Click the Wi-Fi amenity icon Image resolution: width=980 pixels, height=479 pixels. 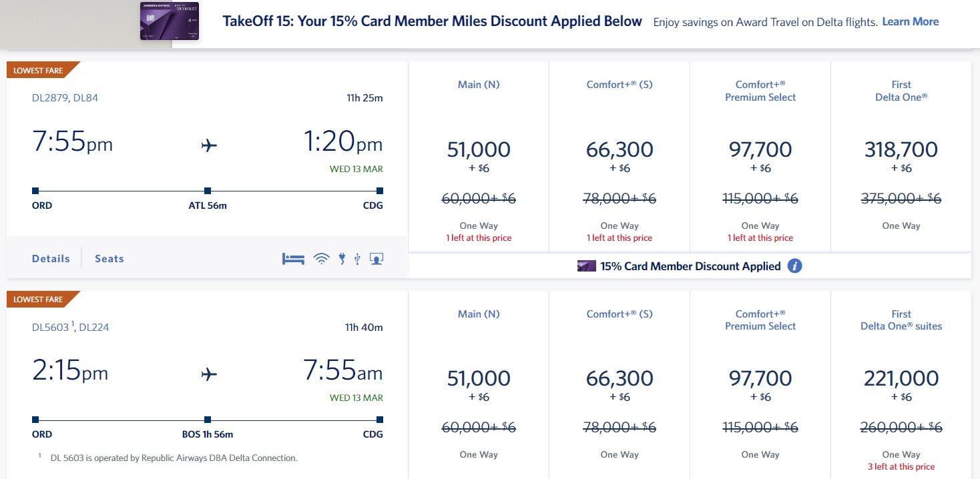pos(322,259)
